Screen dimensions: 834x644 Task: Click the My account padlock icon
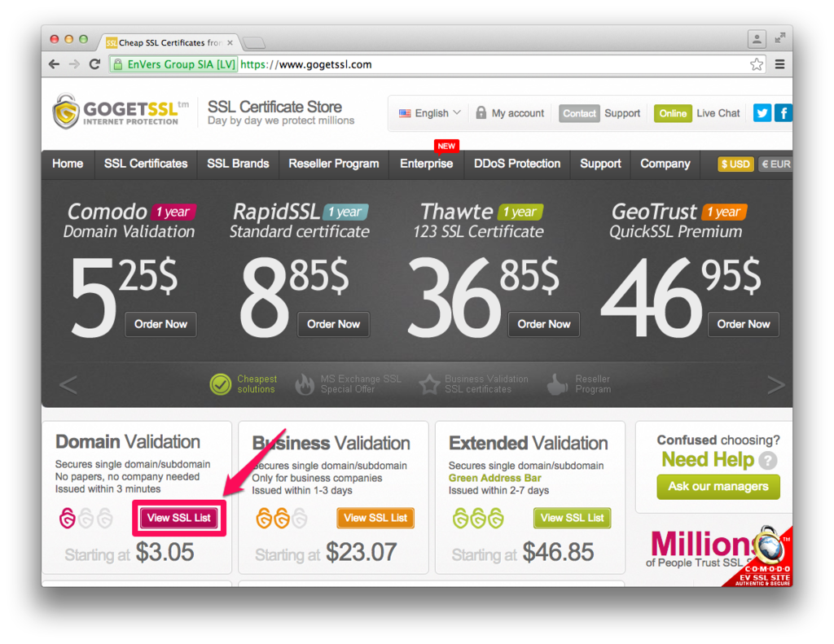(481, 112)
